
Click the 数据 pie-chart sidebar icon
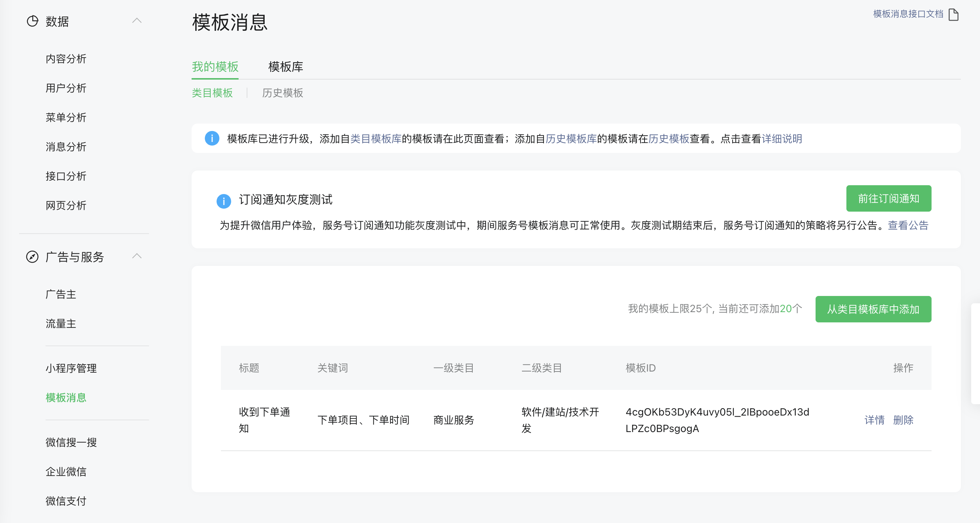[32, 21]
